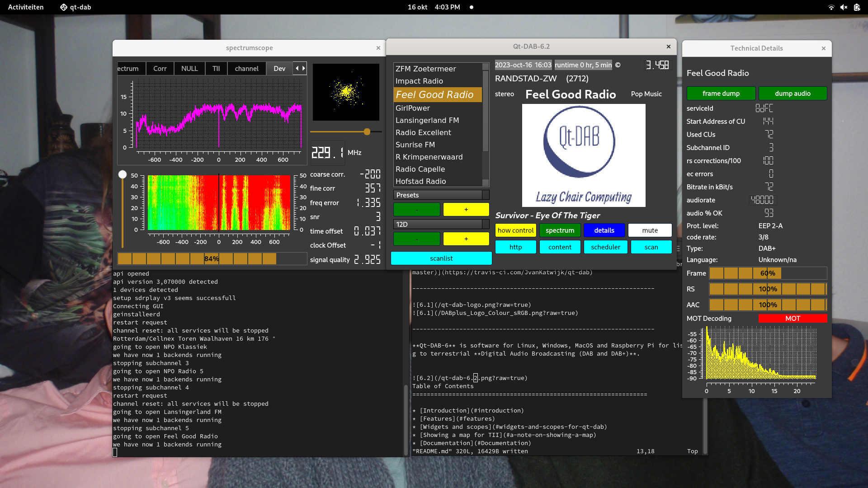Image resolution: width=868 pixels, height=488 pixels.
Task: Click the runtime 0 hr, 5 min label
Action: (583, 65)
